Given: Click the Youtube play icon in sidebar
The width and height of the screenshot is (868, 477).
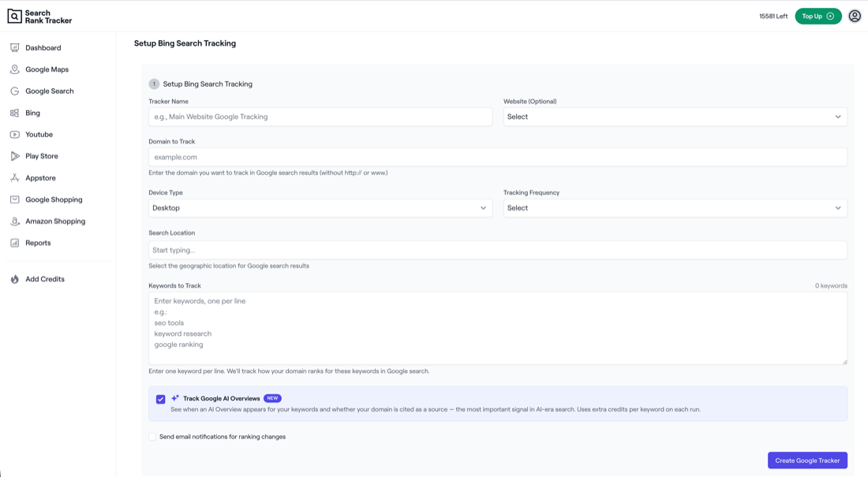Looking at the screenshot, I should (15, 135).
